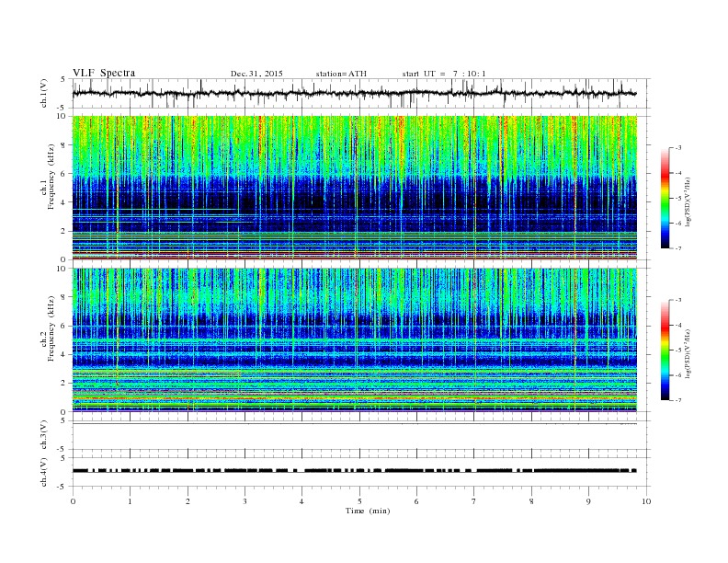Image resolution: width=728 pixels, height=563 pixels.
Task: Select the "ch.1 Frequency (kHz)" axis label
Action: [48, 178]
